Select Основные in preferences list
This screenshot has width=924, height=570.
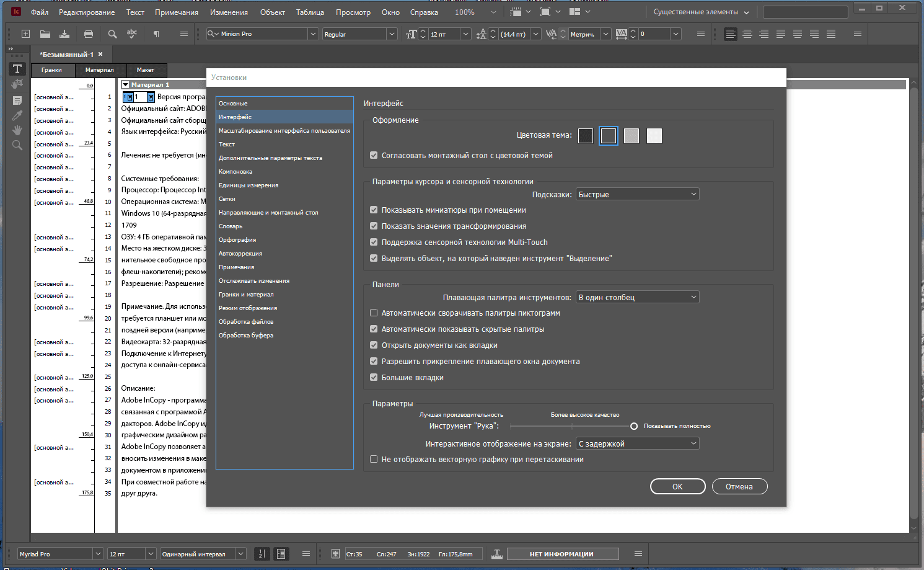point(284,104)
